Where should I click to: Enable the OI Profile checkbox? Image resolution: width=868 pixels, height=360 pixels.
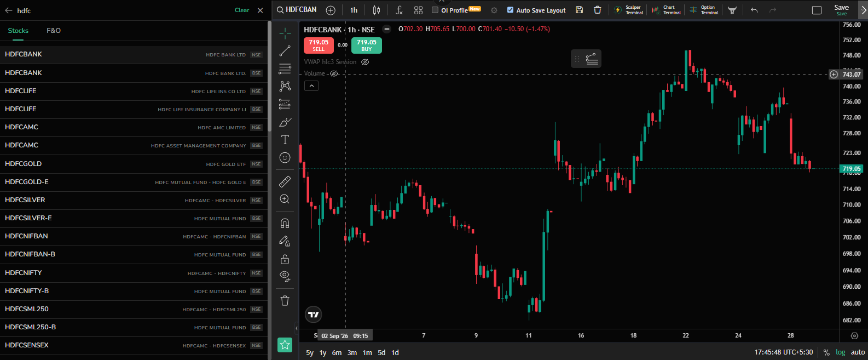pyautogui.click(x=435, y=10)
